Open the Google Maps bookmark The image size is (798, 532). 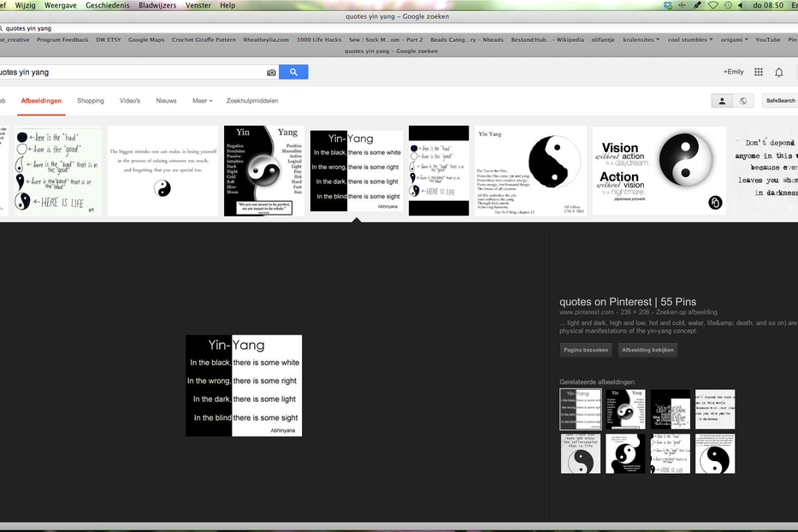[x=146, y=39]
